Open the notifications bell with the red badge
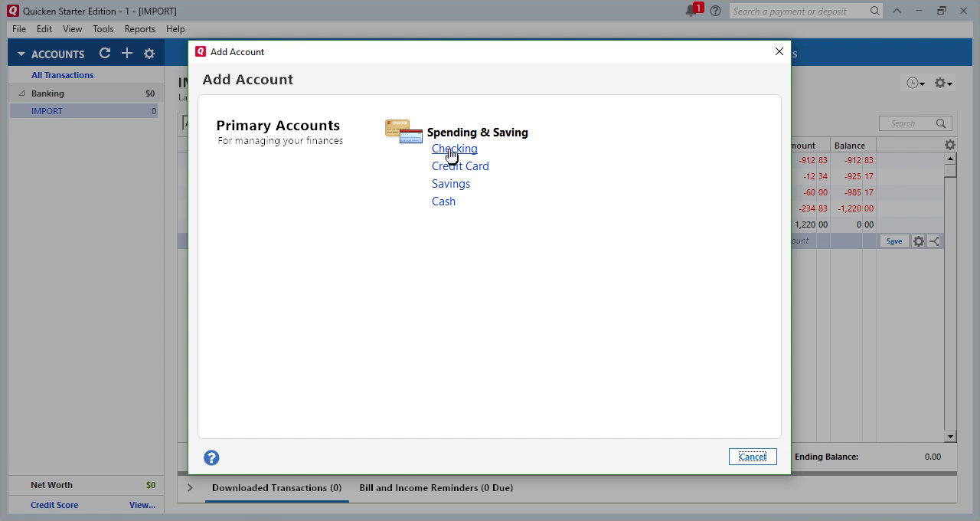Screen dimensions: 980x521 tap(691, 11)
